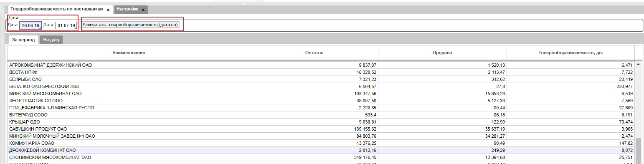Sort by Наименование column header
644x164 pixels.
point(129,53)
